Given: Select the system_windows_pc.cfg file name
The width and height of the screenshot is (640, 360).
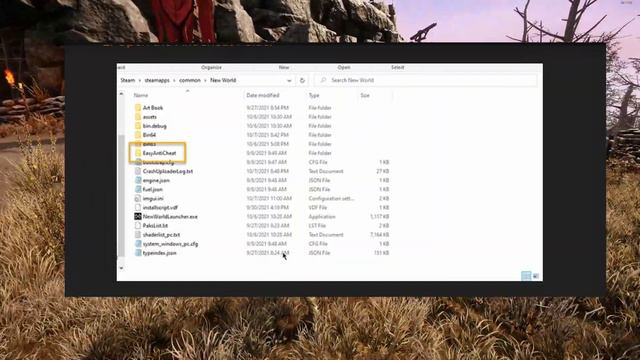Looking at the screenshot, I should click(171, 244).
